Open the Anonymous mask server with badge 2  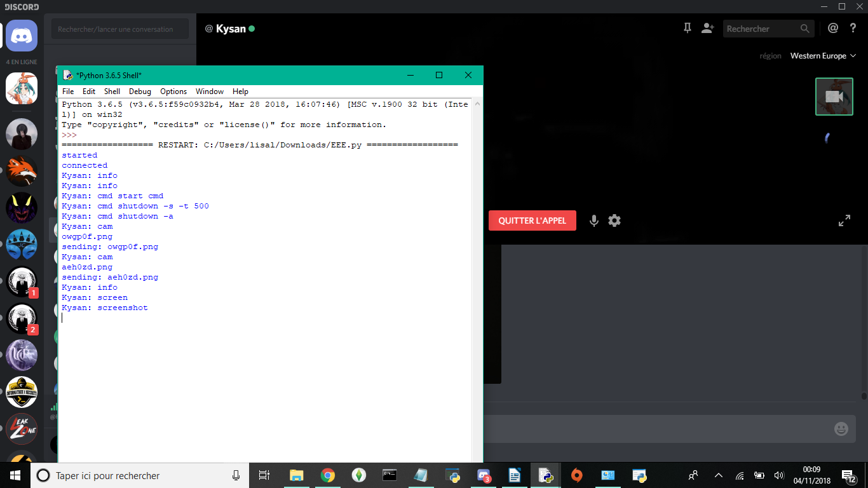pos(22,318)
